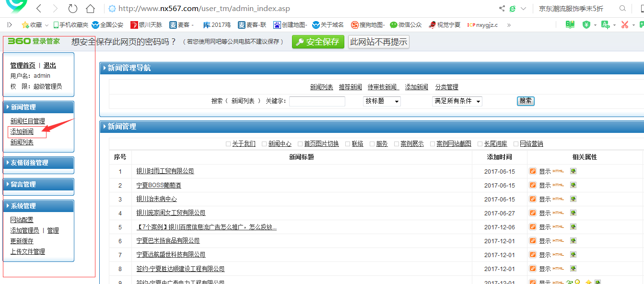
Task: Expand the 友情链接管理 sidebar section
Action: pyautogui.click(x=38, y=163)
